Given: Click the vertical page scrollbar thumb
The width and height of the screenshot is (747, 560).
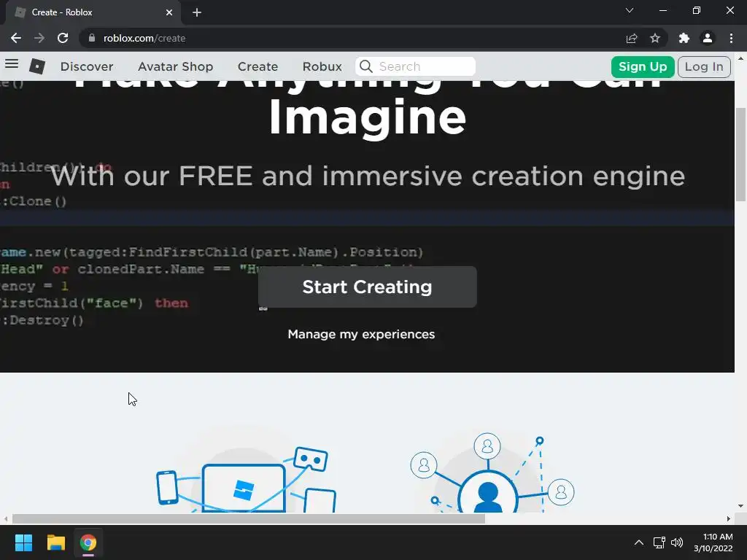Looking at the screenshot, I should point(741,155).
